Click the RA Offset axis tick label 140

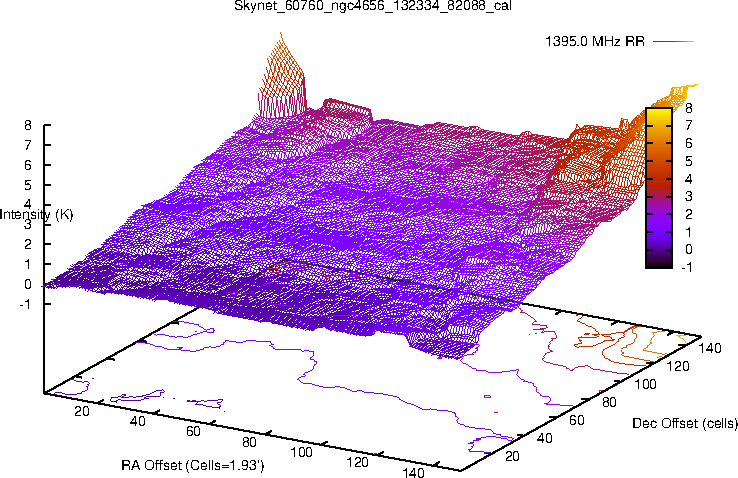413,472
